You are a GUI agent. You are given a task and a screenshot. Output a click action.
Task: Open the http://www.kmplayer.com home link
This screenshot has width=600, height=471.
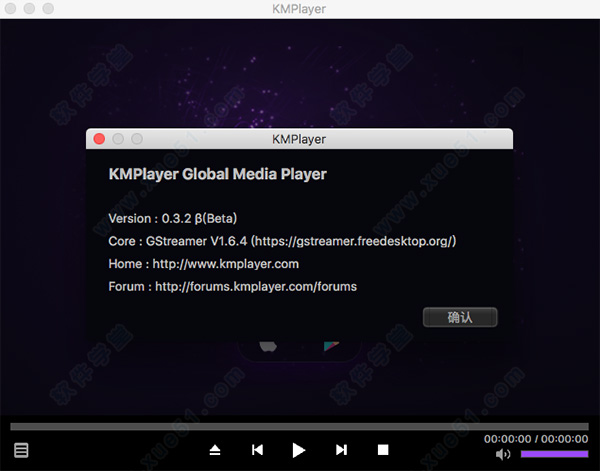tap(226, 264)
